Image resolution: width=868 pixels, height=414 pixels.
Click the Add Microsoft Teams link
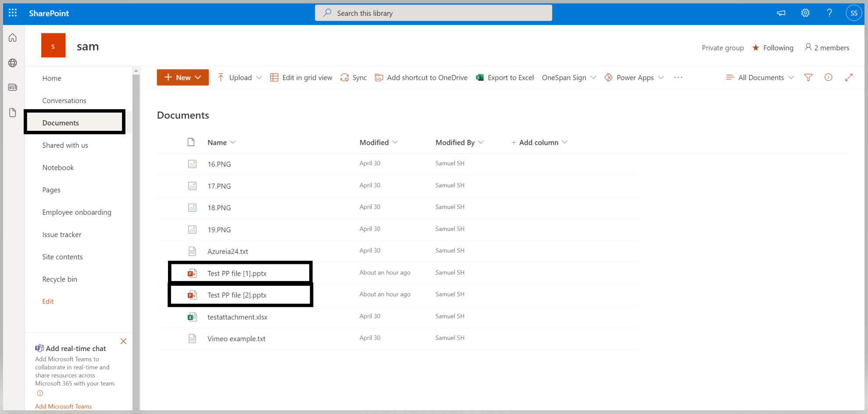[x=63, y=406]
